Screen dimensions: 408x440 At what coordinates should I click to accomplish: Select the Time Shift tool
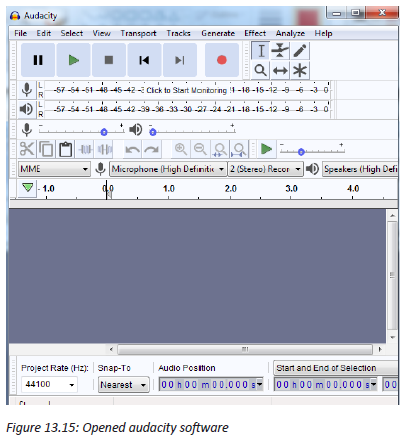280,70
